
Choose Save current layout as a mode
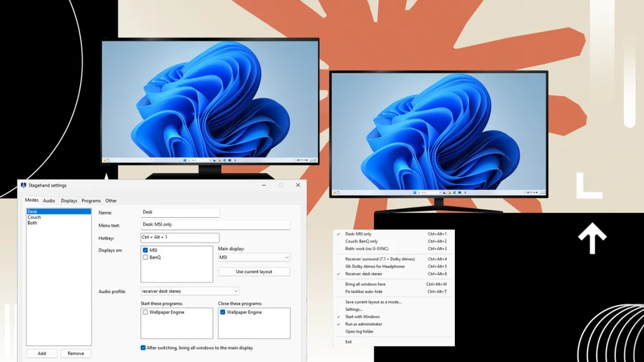coord(393,302)
